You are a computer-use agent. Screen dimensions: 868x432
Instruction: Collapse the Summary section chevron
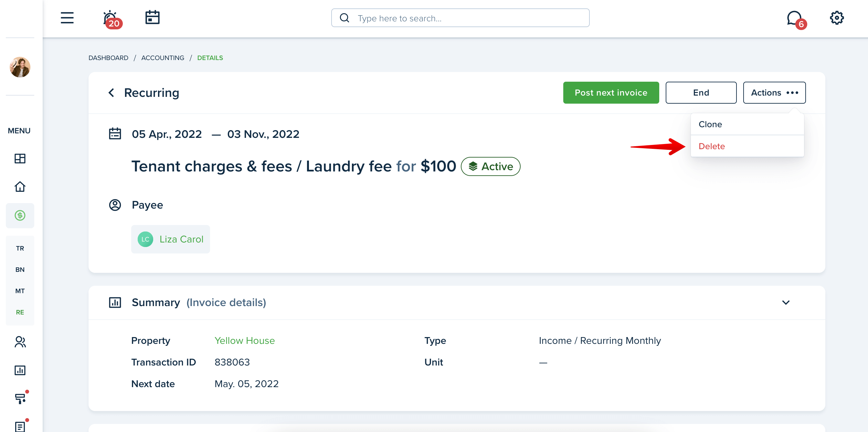point(786,302)
